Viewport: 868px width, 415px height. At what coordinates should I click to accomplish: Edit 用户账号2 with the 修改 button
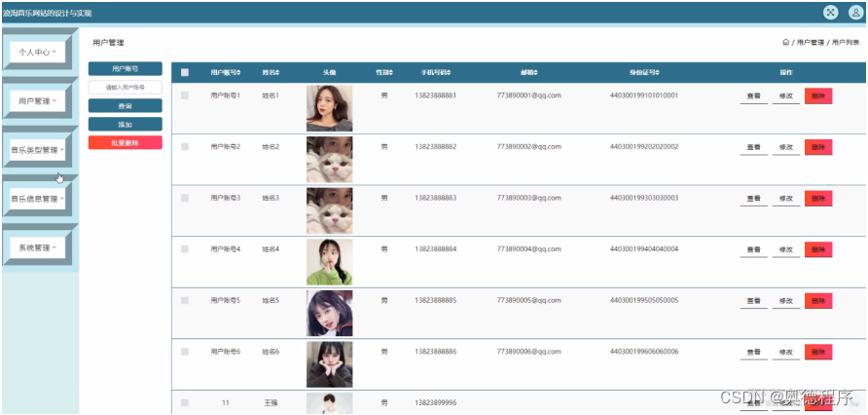tap(786, 147)
